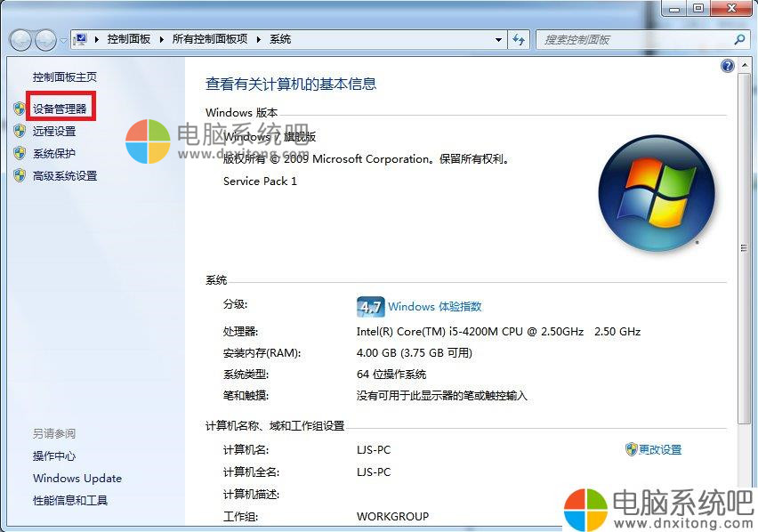Viewport: 758px width, 532px height.
Task: Click the back navigation arrow button
Action: click(20, 40)
